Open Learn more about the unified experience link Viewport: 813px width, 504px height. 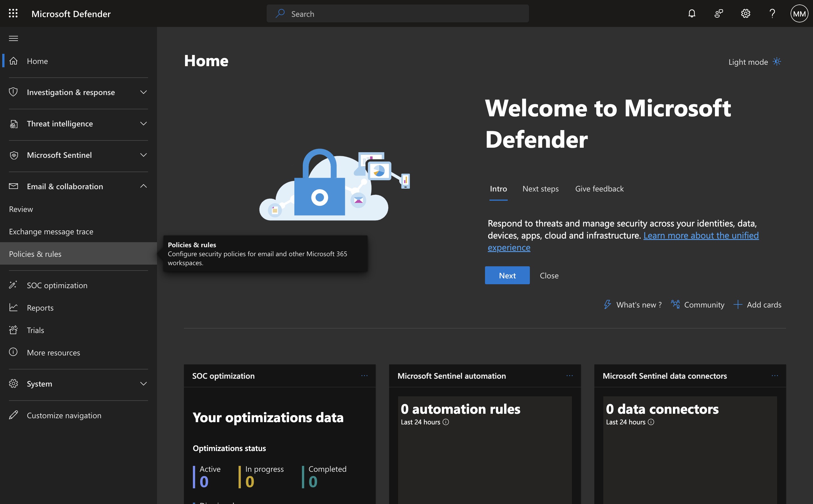701,235
